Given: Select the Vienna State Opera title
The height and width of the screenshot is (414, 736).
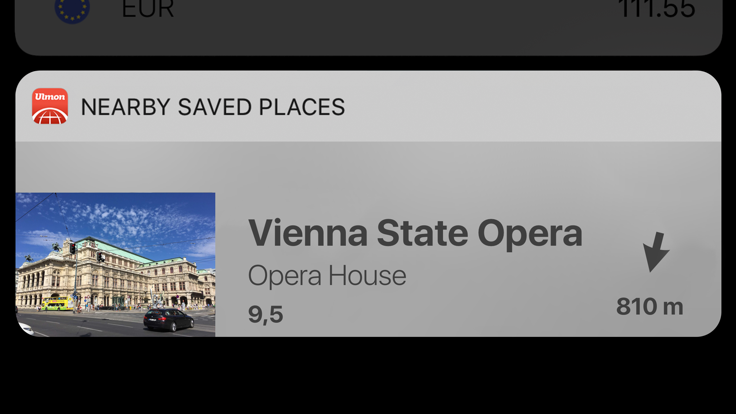Looking at the screenshot, I should [415, 233].
